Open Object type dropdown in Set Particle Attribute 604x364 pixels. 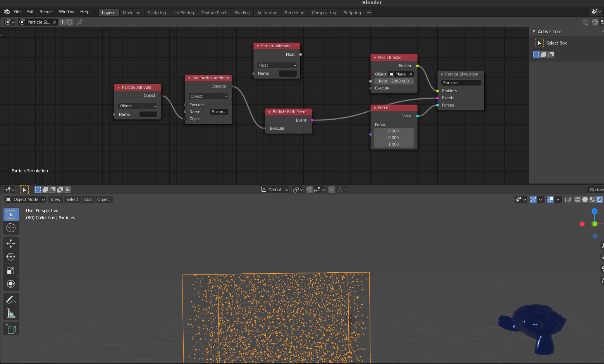click(x=209, y=96)
